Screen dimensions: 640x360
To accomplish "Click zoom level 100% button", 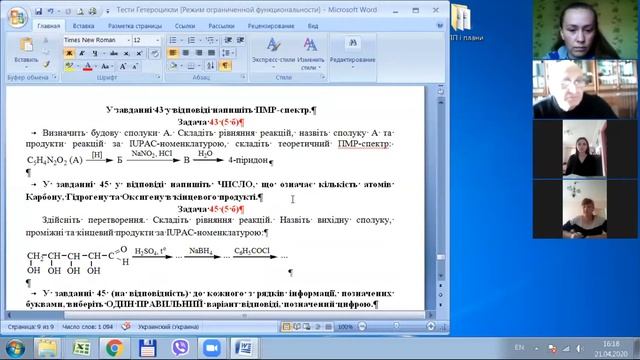I will [x=345, y=327].
